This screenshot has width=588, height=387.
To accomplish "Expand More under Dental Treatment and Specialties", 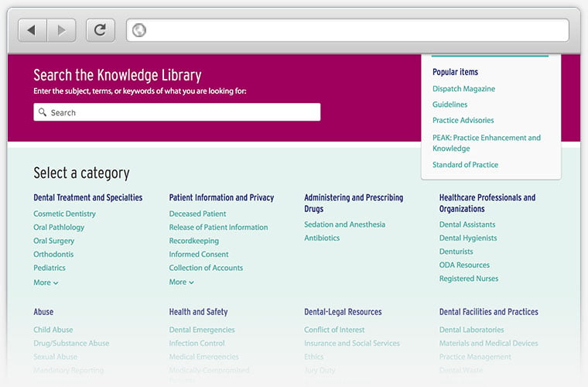I will point(46,283).
